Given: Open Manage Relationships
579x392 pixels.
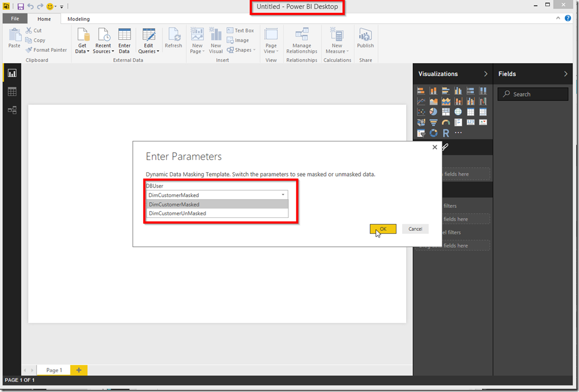Looking at the screenshot, I should click(302, 41).
